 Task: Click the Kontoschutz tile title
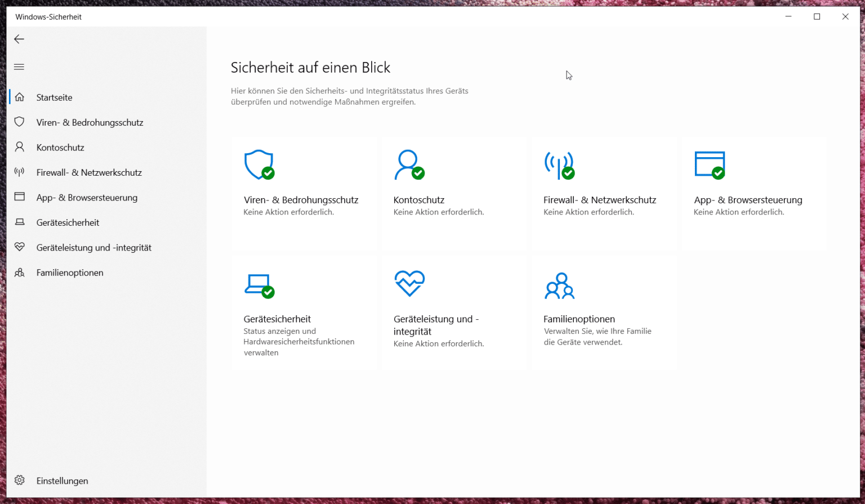tap(419, 200)
